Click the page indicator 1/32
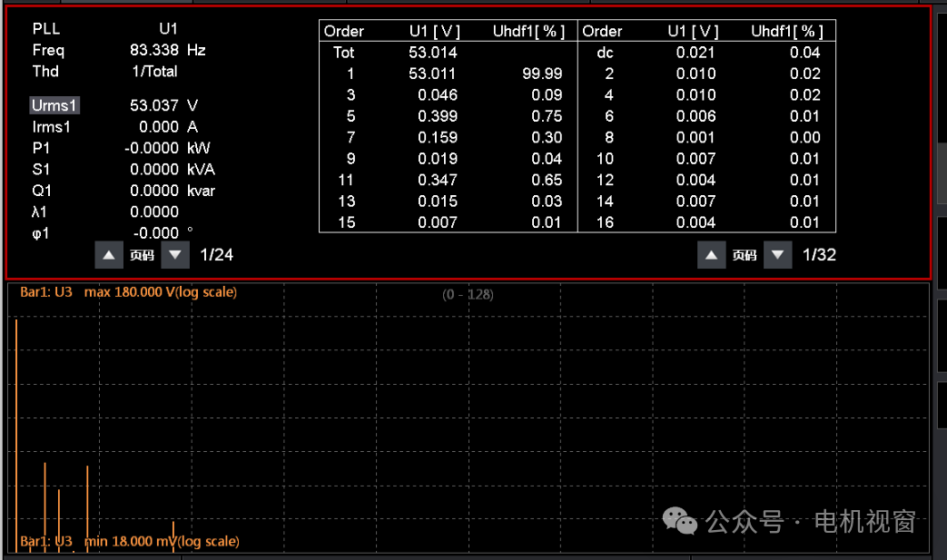Viewport: 947px width, 560px height. pyautogui.click(x=819, y=255)
